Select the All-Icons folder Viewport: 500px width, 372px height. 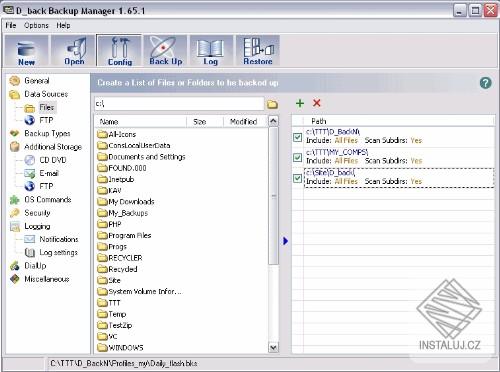coord(117,134)
